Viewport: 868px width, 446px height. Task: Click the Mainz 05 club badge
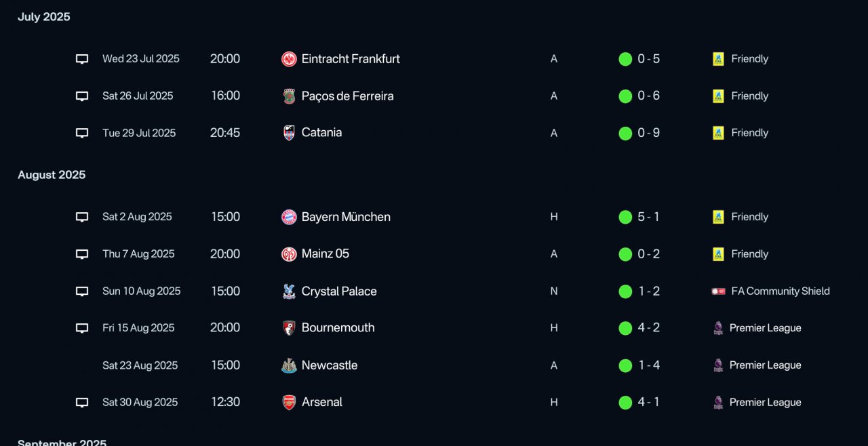pos(289,254)
